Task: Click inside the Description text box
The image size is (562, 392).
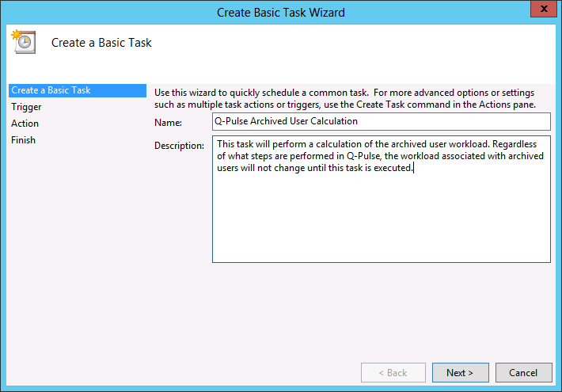Action: point(382,199)
